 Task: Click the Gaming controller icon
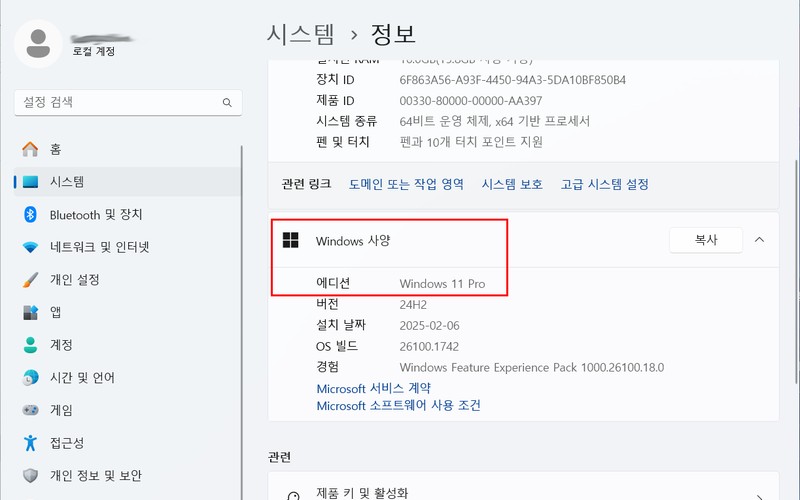point(30,410)
